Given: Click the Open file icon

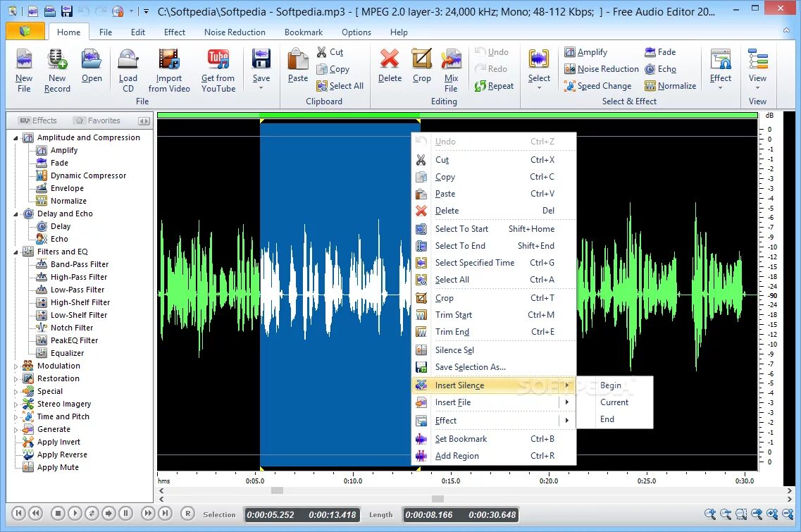Looking at the screenshot, I should [x=92, y=66].
